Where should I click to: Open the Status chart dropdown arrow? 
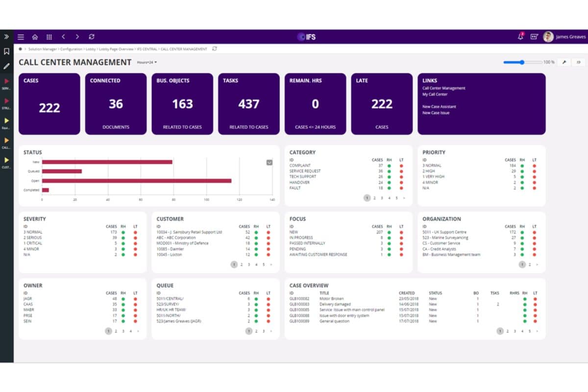click(269, 163)
